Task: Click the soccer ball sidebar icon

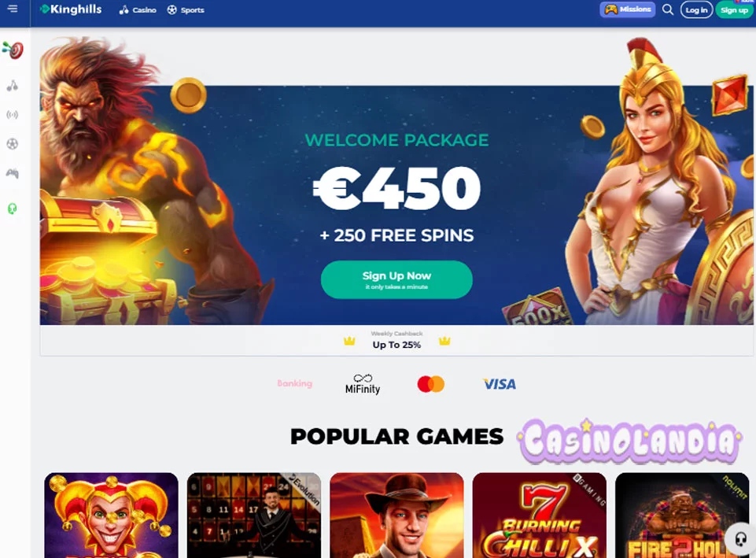Action: (x=13, y=144)
